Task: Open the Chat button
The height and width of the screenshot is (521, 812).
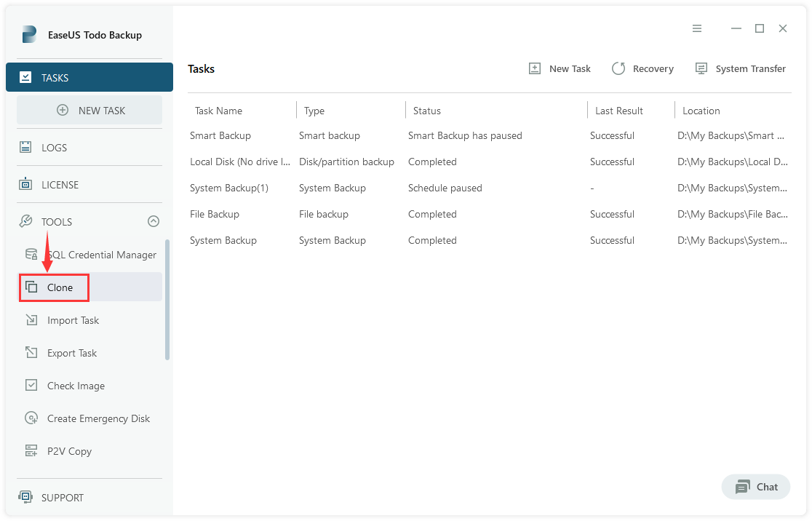Action: click(756, 487)
